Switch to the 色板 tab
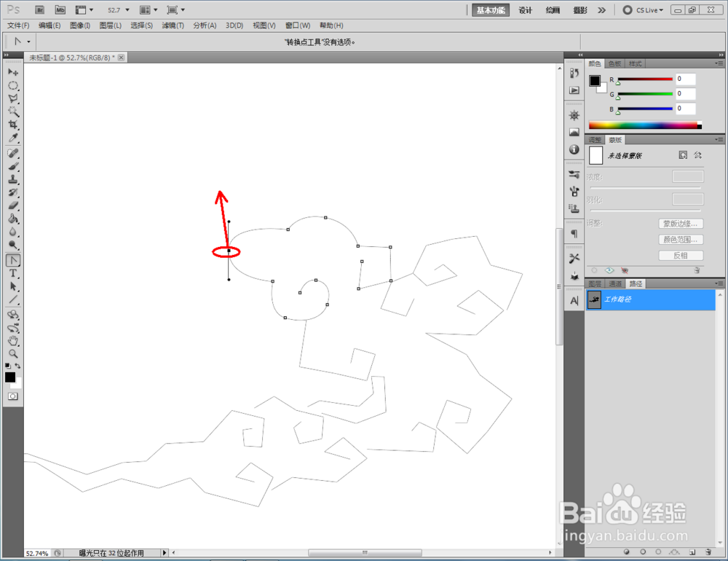Viewport: 728px width, 561px height. click(614, 63)
